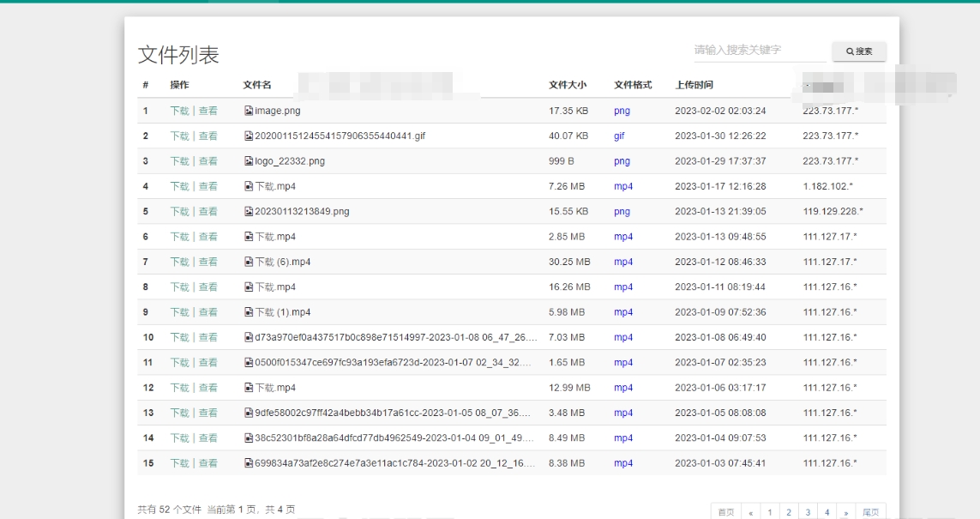Click the file icon beside the d73a970e… file

[249, 337]
